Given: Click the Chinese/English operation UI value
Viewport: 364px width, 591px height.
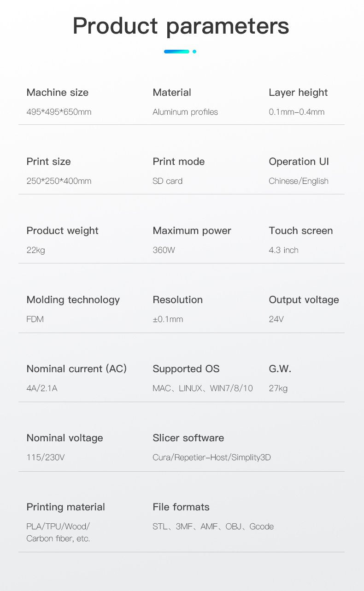Looking at the screenshot, I should coord(299,181).
